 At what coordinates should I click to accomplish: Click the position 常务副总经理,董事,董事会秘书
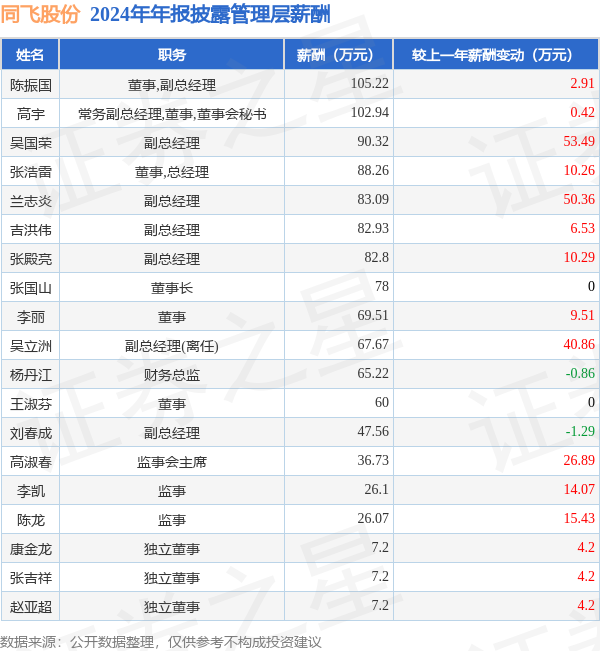[172, 114]
